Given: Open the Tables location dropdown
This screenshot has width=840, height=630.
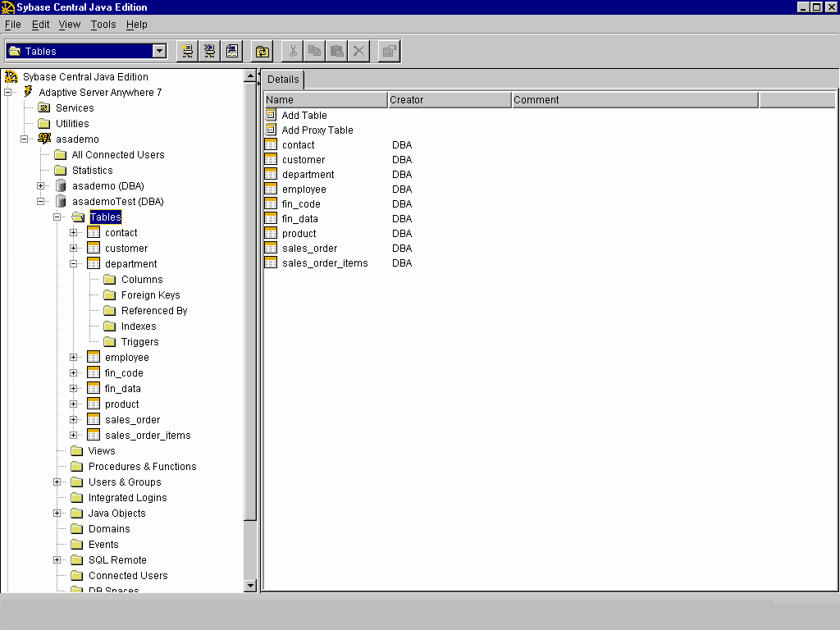Looking at the screenshot, I should point(159,51).
